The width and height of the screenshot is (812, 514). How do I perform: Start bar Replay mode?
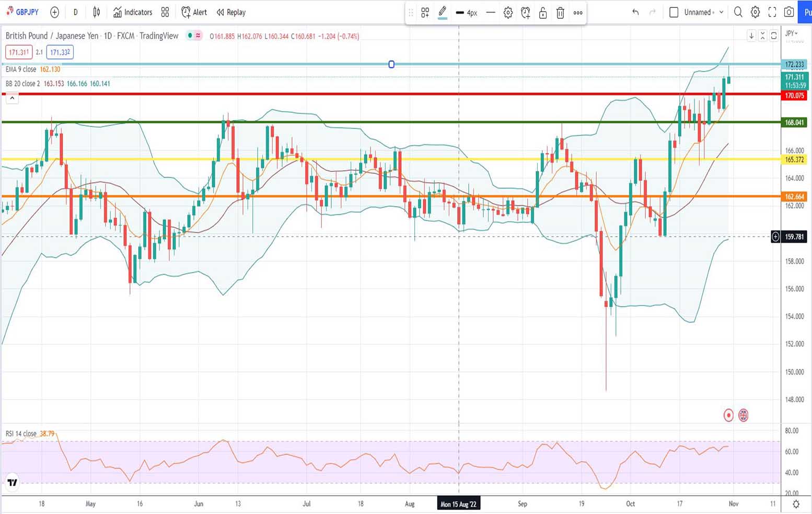coord(230,12)
